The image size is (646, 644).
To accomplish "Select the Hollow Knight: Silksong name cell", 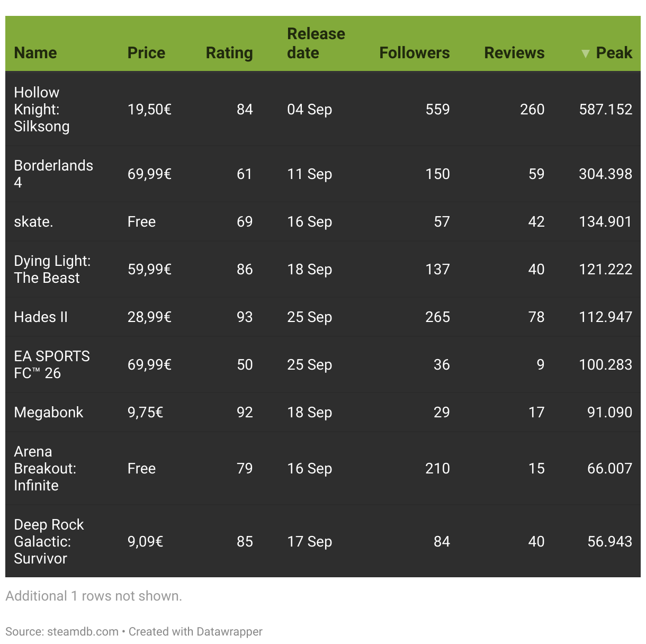I will 42,109.
